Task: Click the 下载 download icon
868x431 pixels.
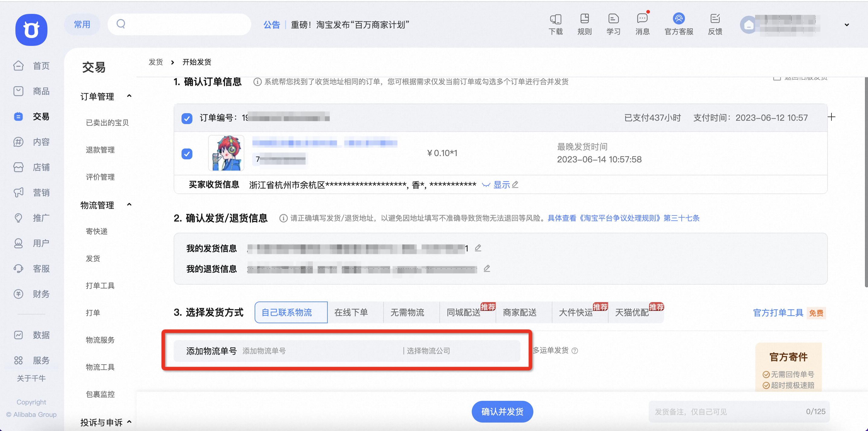Action: 556,19
